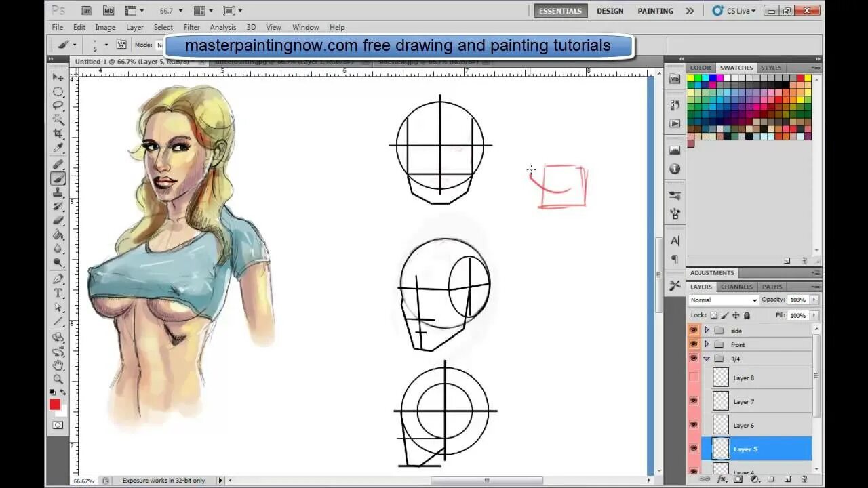Open the Info panel icon
The image size is (868, 488).
pos(675,169)
